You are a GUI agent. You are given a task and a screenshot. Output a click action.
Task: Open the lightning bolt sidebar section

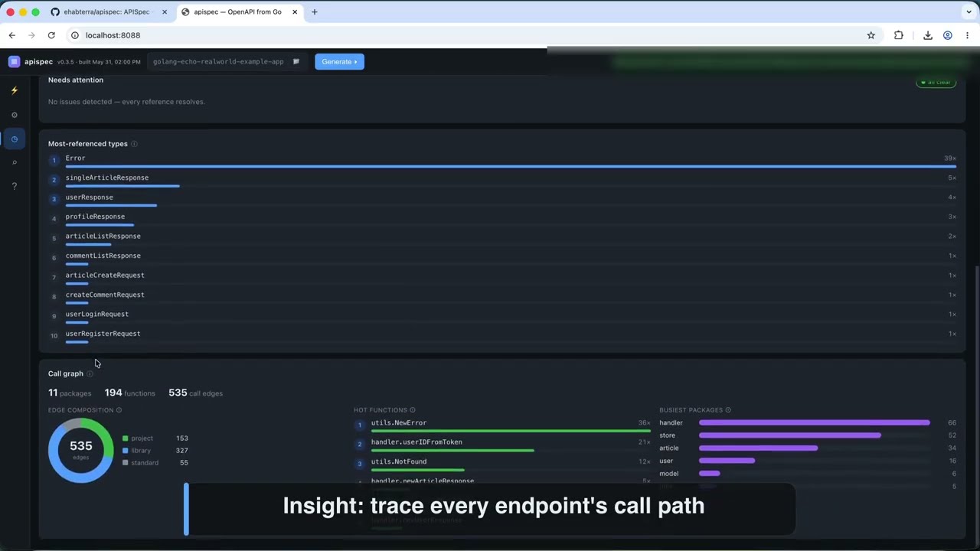[x=14, y=90]
